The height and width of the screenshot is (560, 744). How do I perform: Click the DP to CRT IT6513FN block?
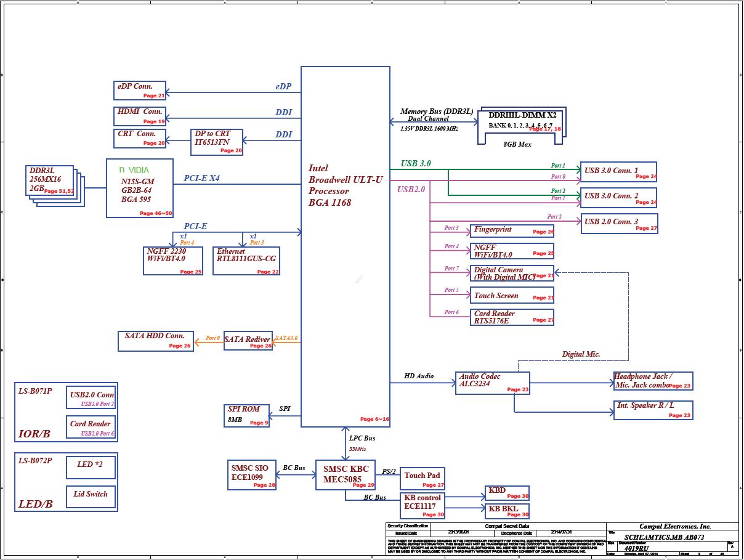(218, 142)
